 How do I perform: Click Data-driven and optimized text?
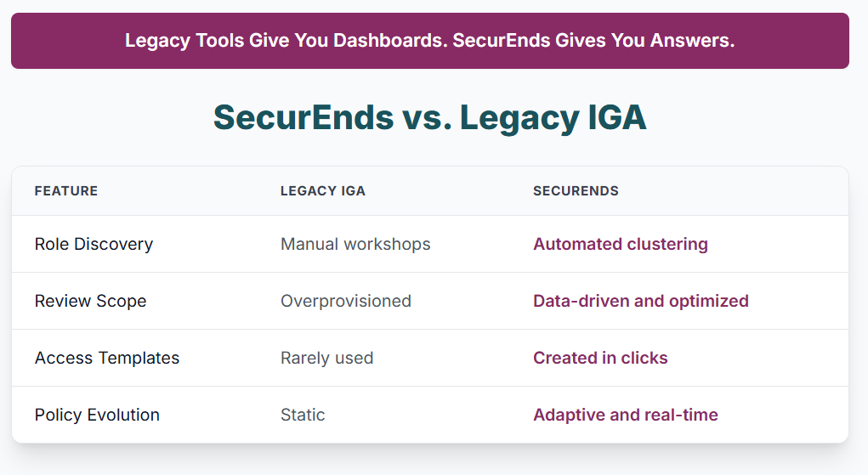641,301
